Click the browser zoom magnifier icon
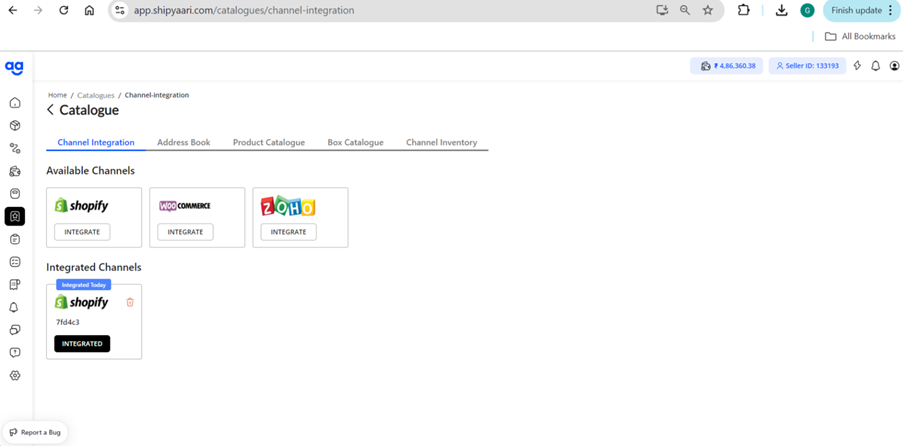Screen dimensions: 903x446 [685, 10]
